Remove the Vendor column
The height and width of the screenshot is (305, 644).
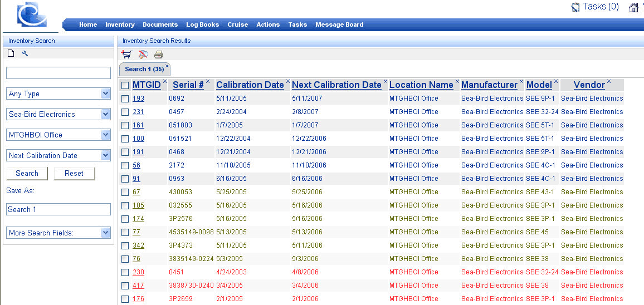(x=609, y=81)
